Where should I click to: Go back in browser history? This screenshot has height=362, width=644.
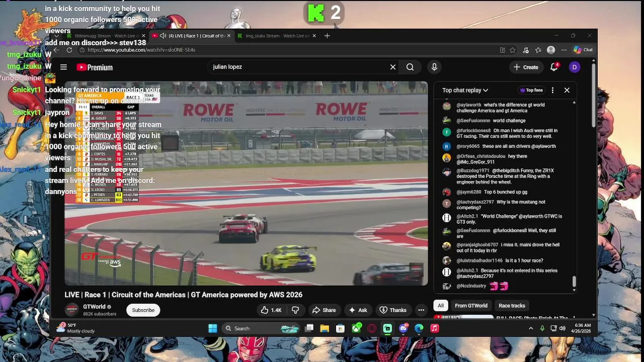56,50
